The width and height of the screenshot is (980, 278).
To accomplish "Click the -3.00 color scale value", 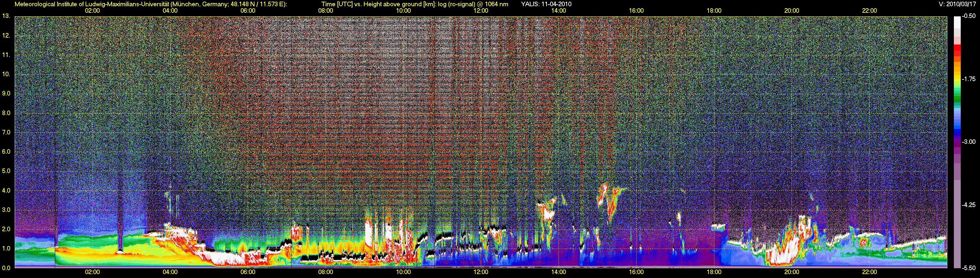I will tap(969, 142).
